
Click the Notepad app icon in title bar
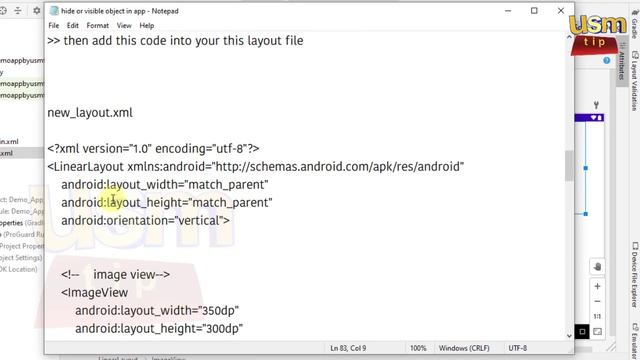point(54,11)
